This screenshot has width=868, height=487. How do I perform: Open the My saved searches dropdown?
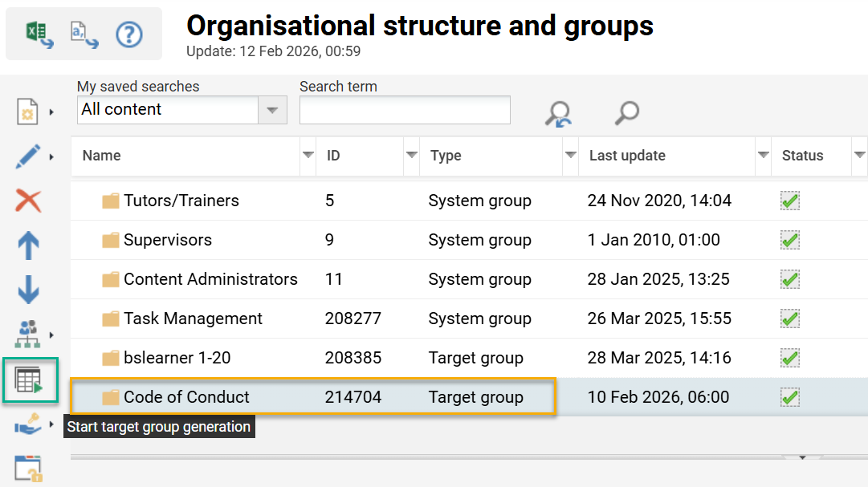[272, 109]
